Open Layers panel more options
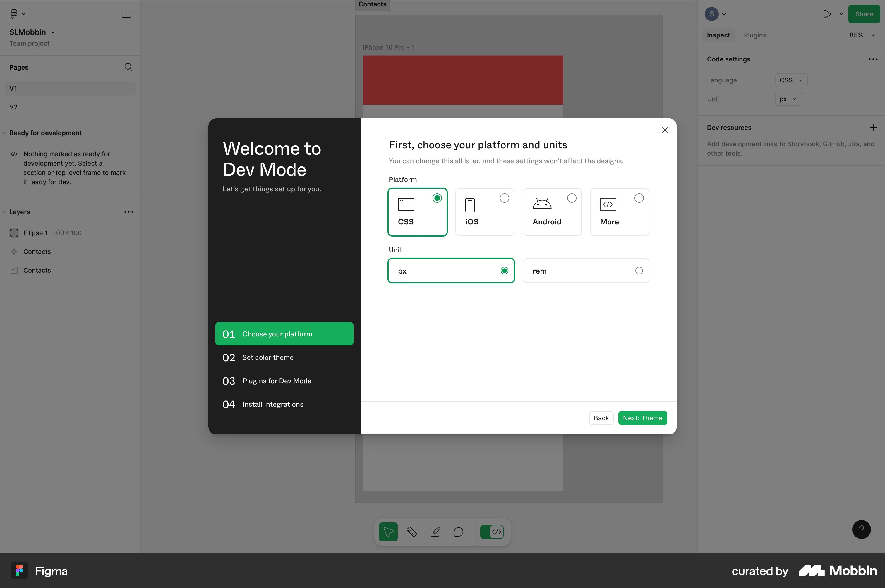 (129, 212)
